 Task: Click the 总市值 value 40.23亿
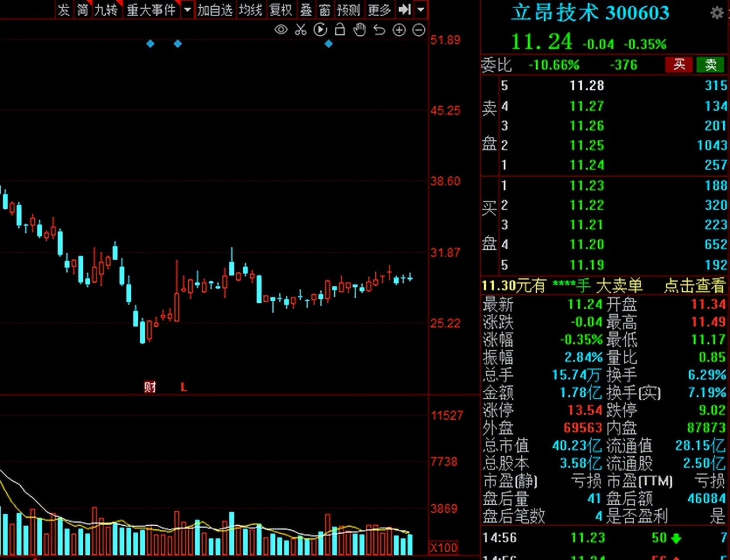point(577,445)
